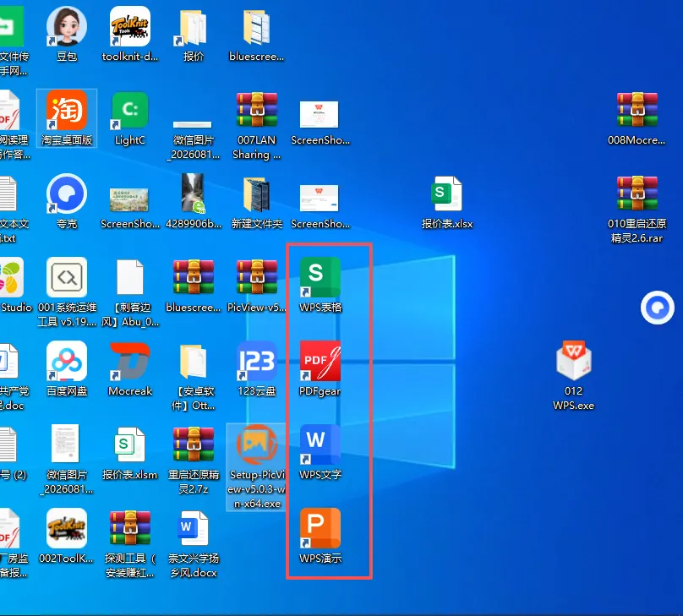683x616 pixels.
Task: Click the floating blue Quark assistant ball
Action: tap(658, 308)
